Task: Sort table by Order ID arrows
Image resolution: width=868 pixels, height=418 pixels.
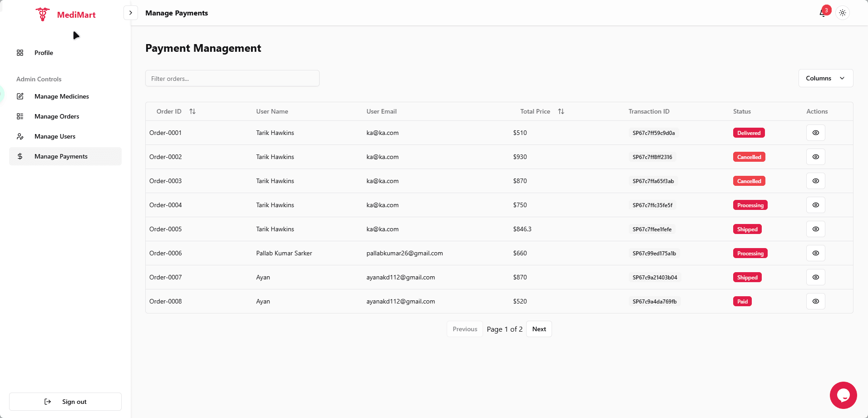Action: (x=192, y=111)
